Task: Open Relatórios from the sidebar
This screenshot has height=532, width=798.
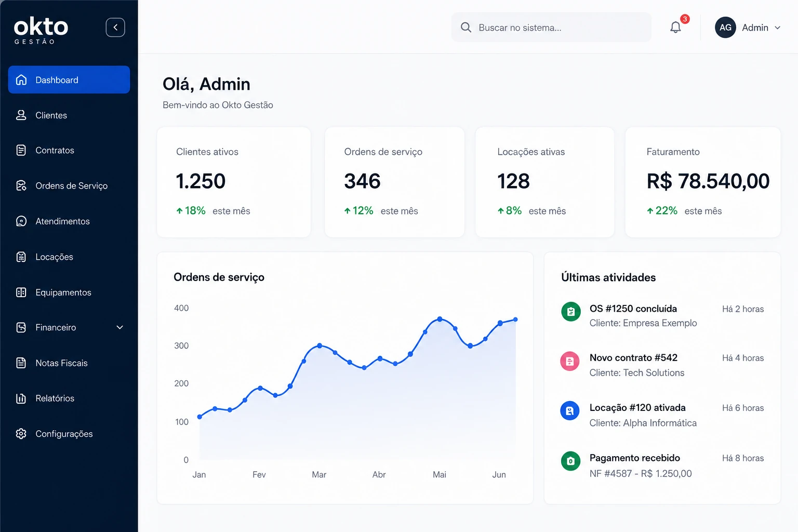Action: (x=69, y=398)
